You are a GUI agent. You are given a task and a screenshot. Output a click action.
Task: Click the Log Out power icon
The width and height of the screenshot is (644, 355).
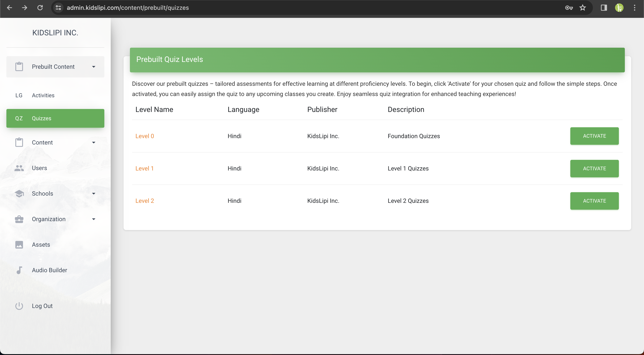(19, 306)
